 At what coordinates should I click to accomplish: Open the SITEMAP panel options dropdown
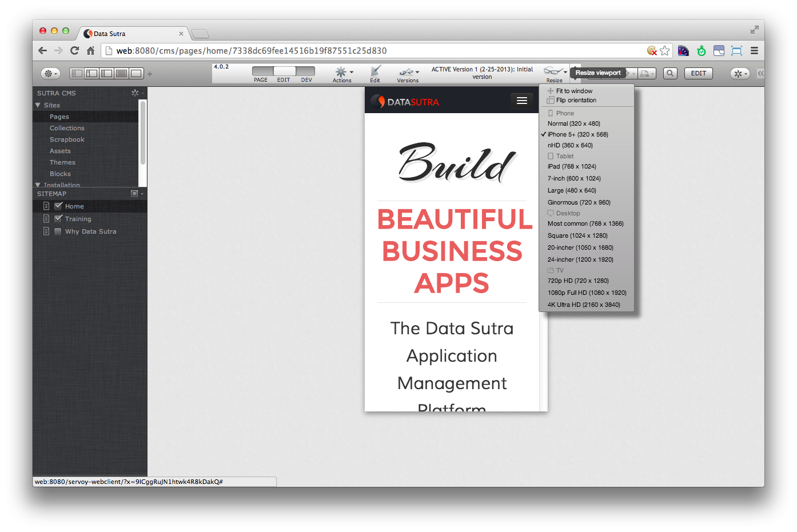pyautogui.click(x=137, y=194)
